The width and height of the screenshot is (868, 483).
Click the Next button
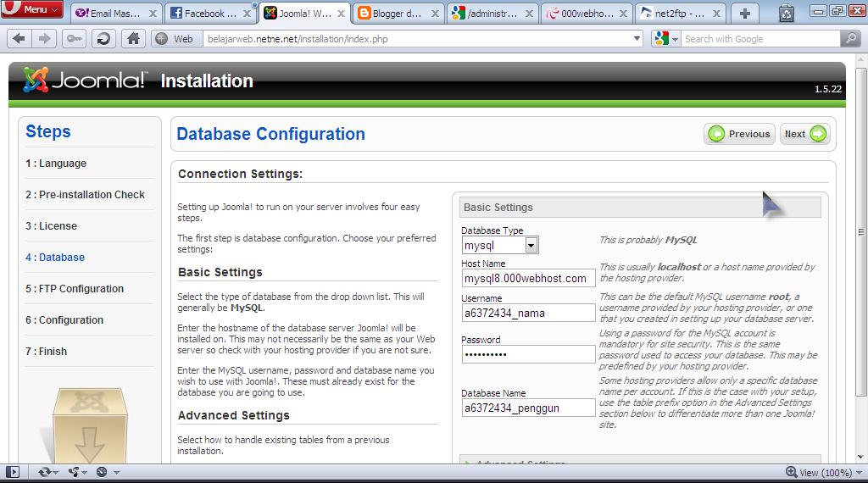pos(805,134)
